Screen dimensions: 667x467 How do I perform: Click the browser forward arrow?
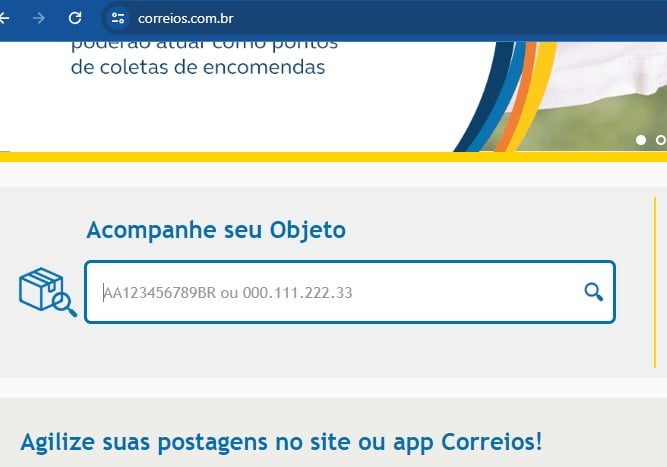39,18
